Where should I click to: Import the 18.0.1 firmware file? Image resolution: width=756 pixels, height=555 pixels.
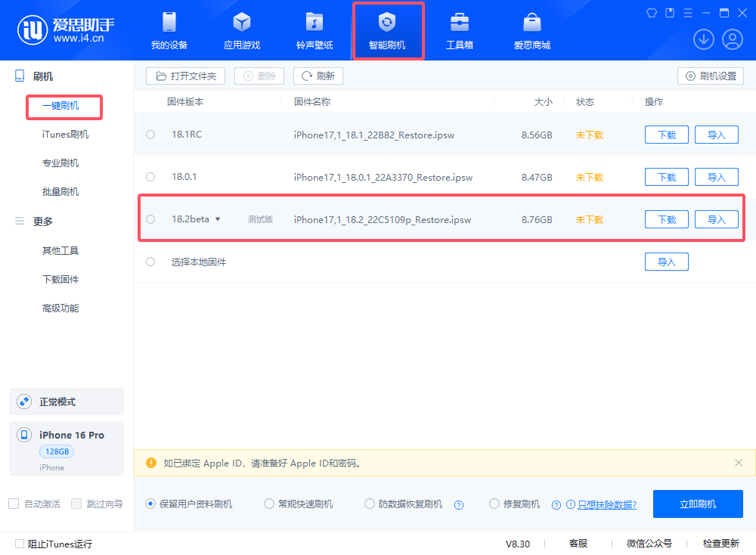click(717, 177)
